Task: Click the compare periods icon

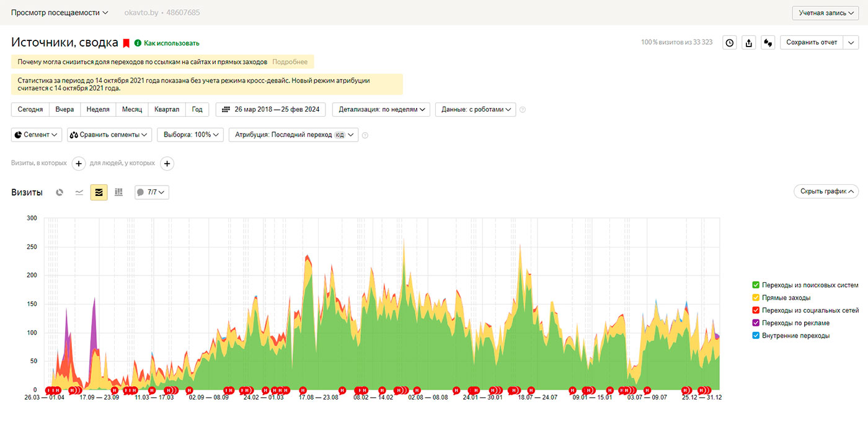Action: 768,43
